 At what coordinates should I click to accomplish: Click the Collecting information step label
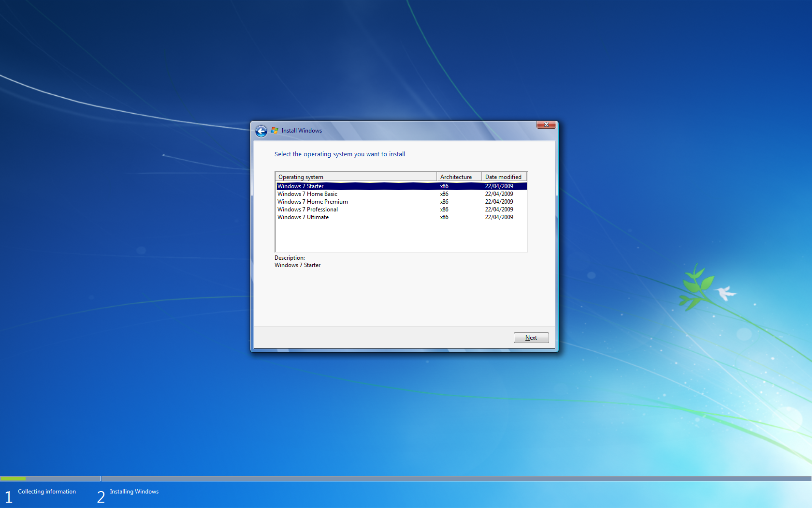47,492
